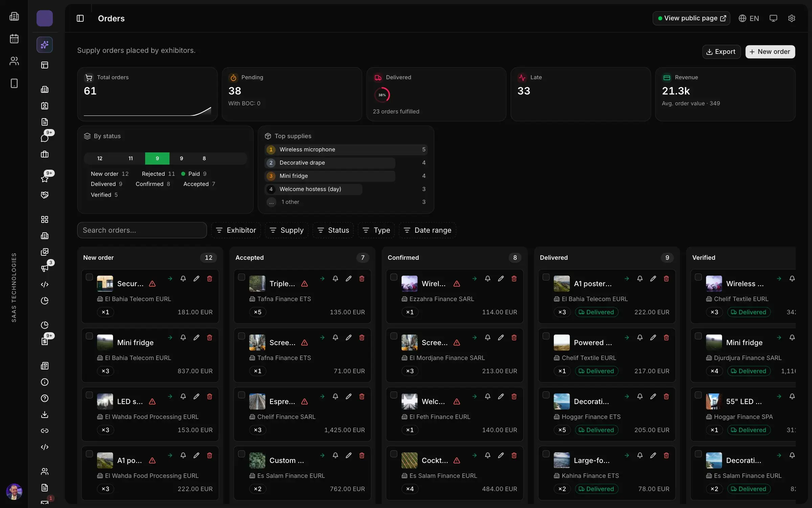Click the 38% delivered progress ring
This screenshot has width=812, height=508.
[382, 95]
